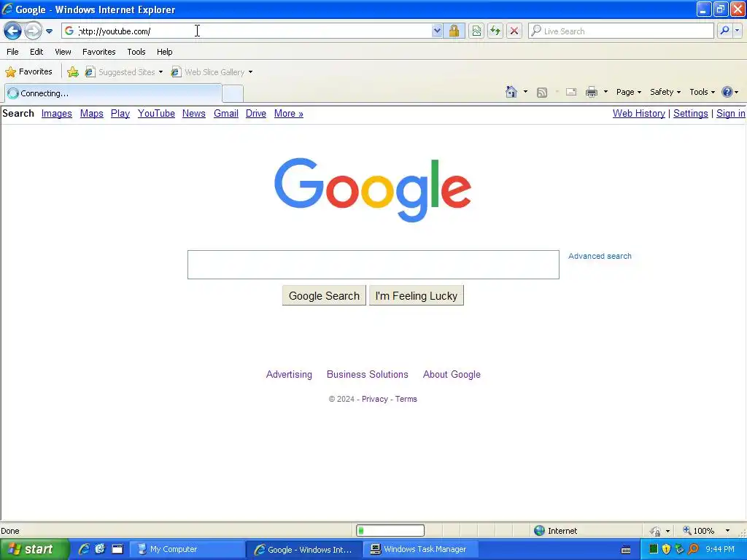The image size is (747, 560).
Task: Expand the Home button dropdown arrow
Action: pyautogui.click(x=525, y=92)
